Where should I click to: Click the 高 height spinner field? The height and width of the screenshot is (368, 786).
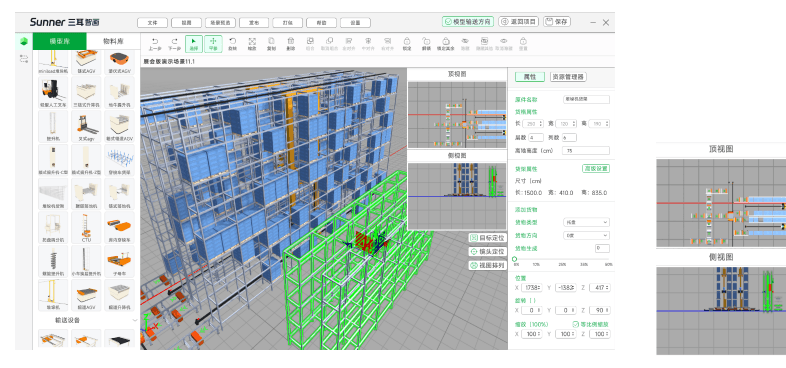[x=598, y=124]
